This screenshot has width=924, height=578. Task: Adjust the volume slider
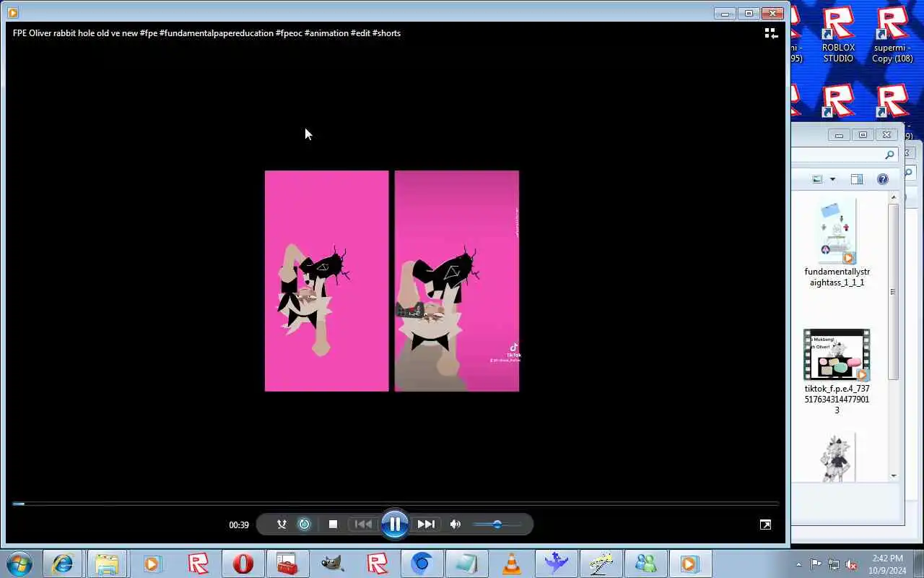point(497,525)
